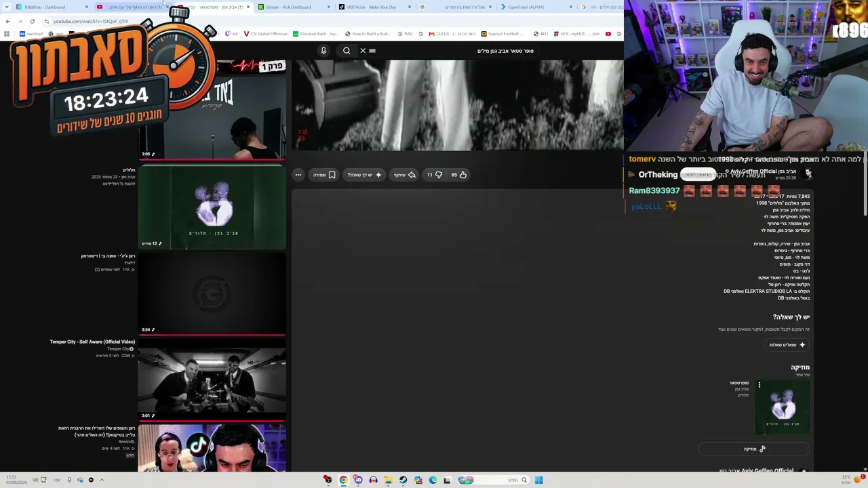This screenshot has height=488, width=868.
Task: Click the system tray microphone icon
Action: coord(69,480)
